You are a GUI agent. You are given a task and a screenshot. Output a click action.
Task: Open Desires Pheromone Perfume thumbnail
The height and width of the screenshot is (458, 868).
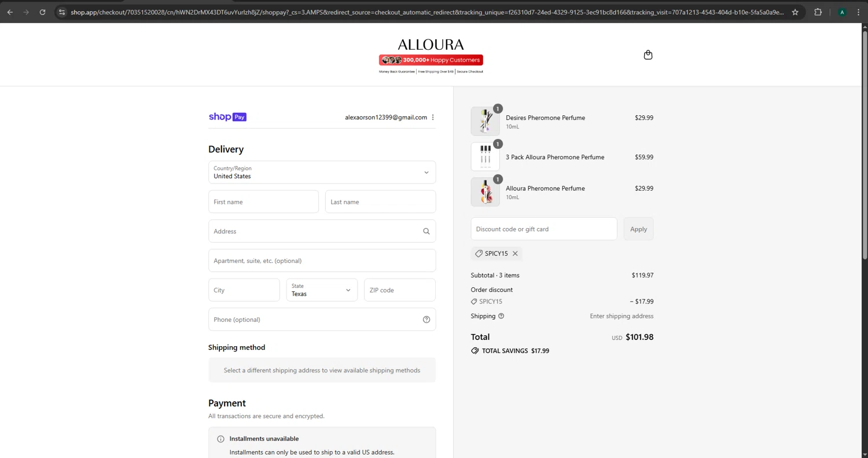pos(486,121)
